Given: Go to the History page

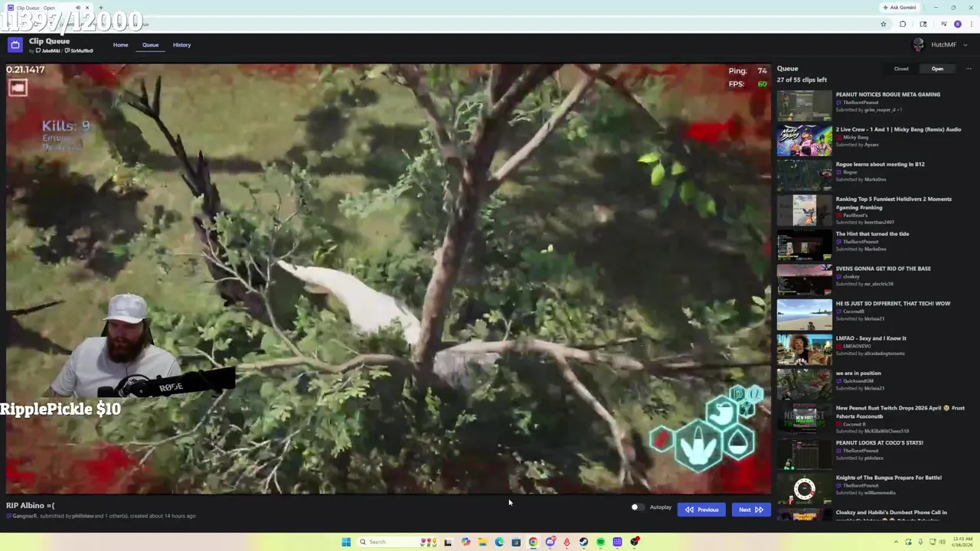Looking at the screenshot, I should [181, 45].
